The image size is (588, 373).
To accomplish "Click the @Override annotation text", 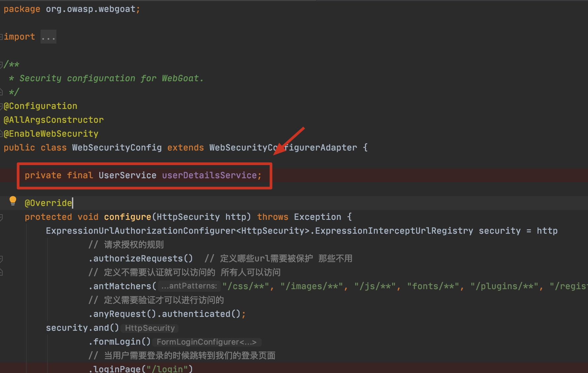I will coord(48,203).
